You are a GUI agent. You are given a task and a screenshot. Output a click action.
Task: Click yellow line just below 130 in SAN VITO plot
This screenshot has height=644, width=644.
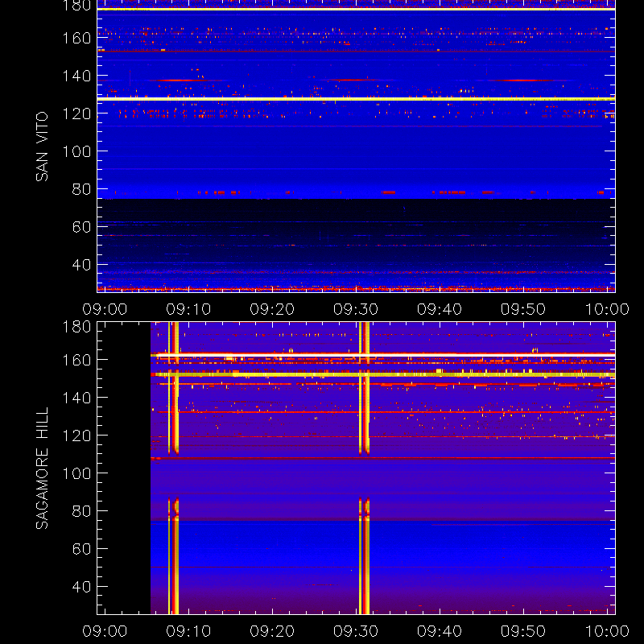[356, 99]
